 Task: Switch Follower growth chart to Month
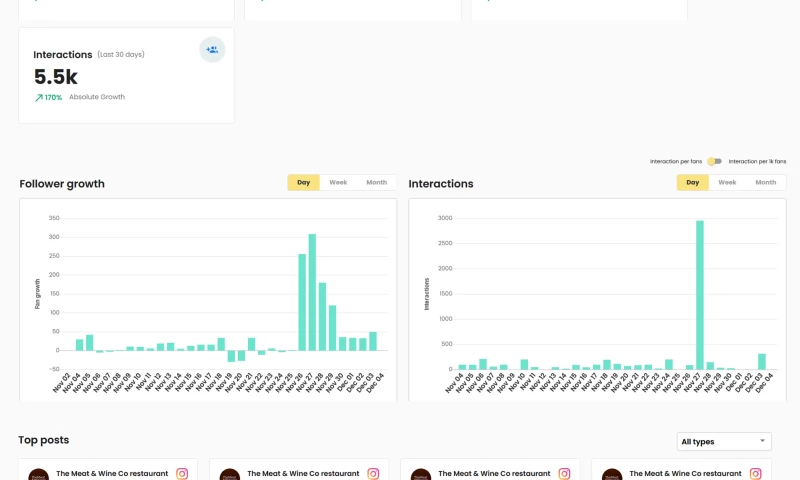pos(376,182)
